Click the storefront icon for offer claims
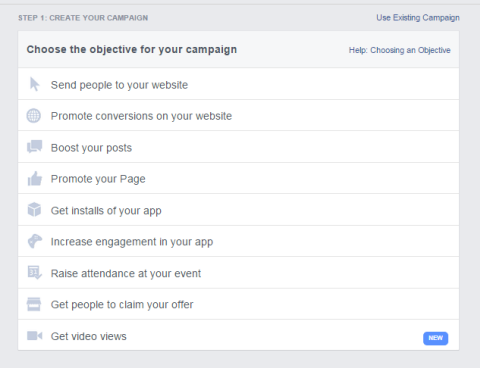480x368 pixels. 34,304
